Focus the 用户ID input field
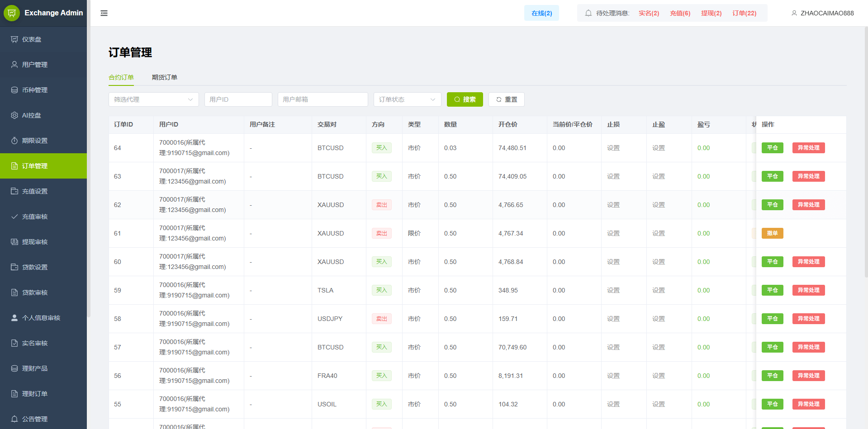The height and width of the screenshot is (429, 868). 238,99
